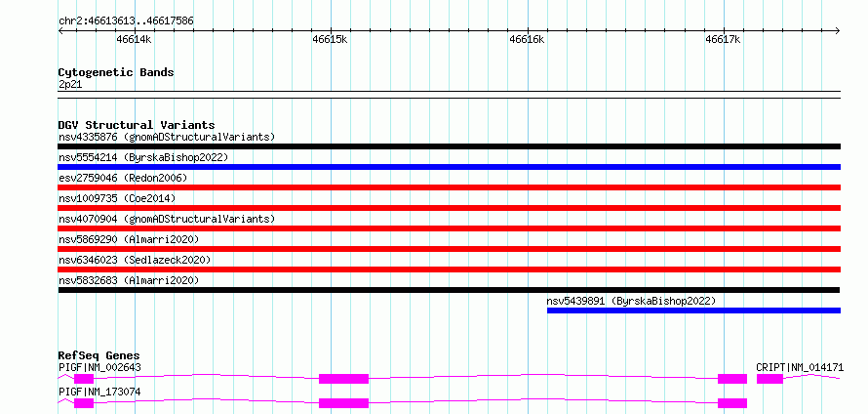Image resolution: width=868 pixels, height=414 pixels.
Task: Click the red bar under nsv6346023
Action: [x=450, y=269]
